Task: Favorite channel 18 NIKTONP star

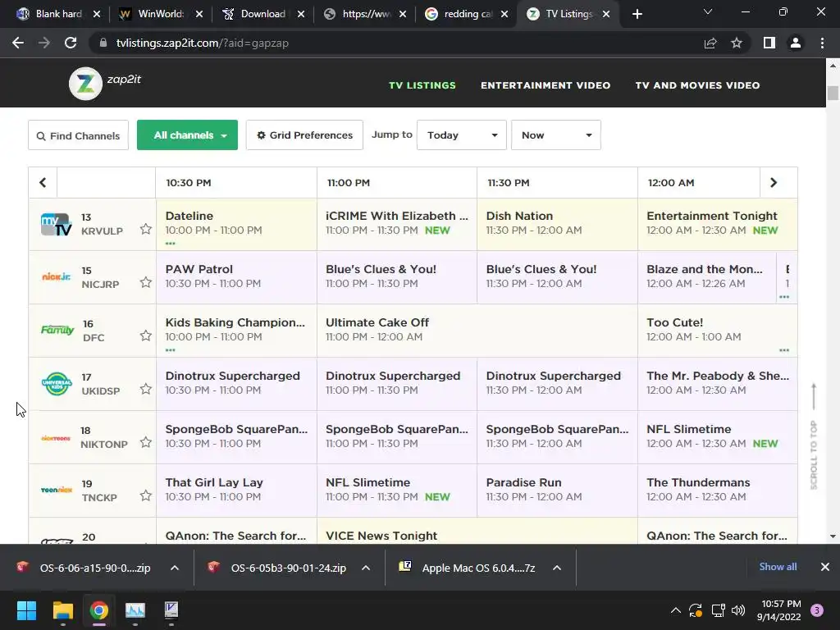Action: [146, 442]
